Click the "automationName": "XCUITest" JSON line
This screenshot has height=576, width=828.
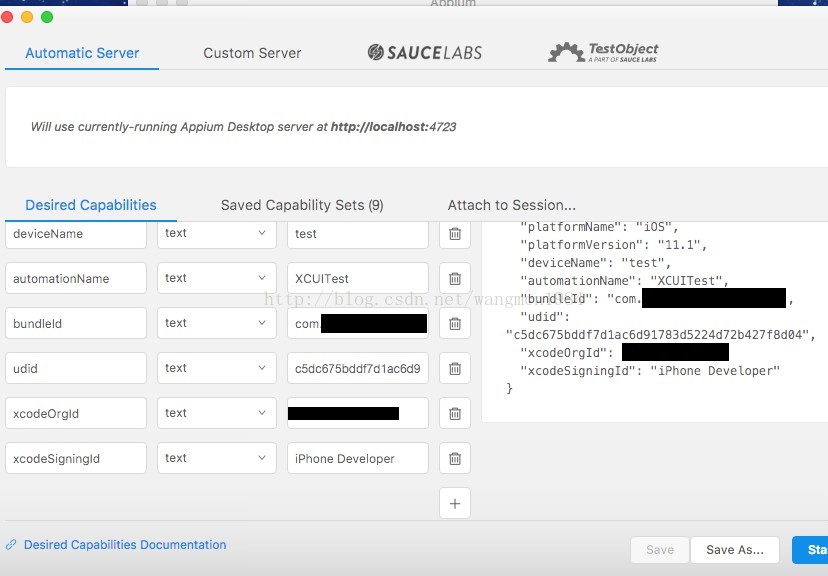coord(625,280)
